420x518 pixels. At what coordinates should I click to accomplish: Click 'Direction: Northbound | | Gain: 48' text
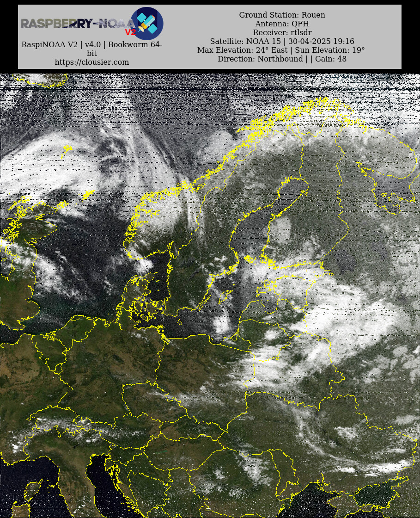282,59
